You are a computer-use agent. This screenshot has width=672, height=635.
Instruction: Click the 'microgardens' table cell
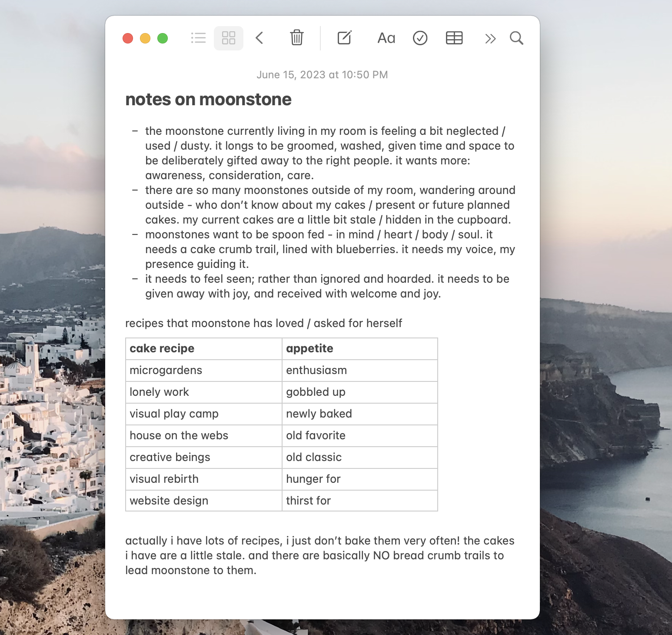pos(204,371)
